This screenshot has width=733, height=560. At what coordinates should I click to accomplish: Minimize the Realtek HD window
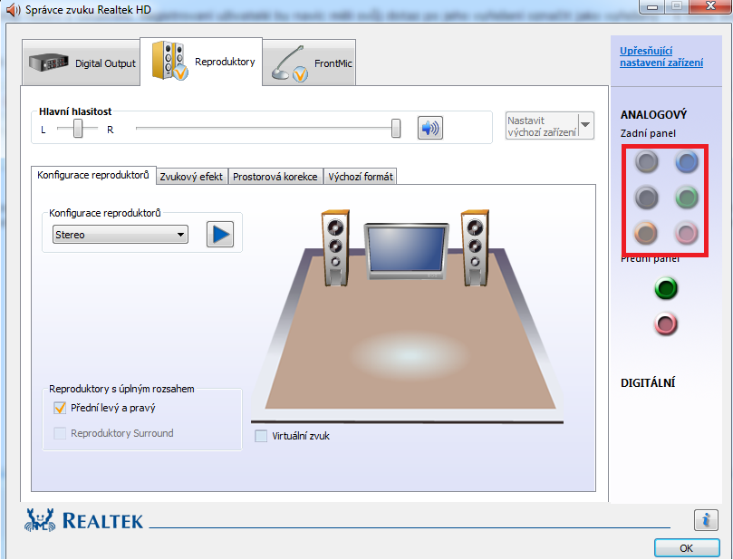pos(652,6)
